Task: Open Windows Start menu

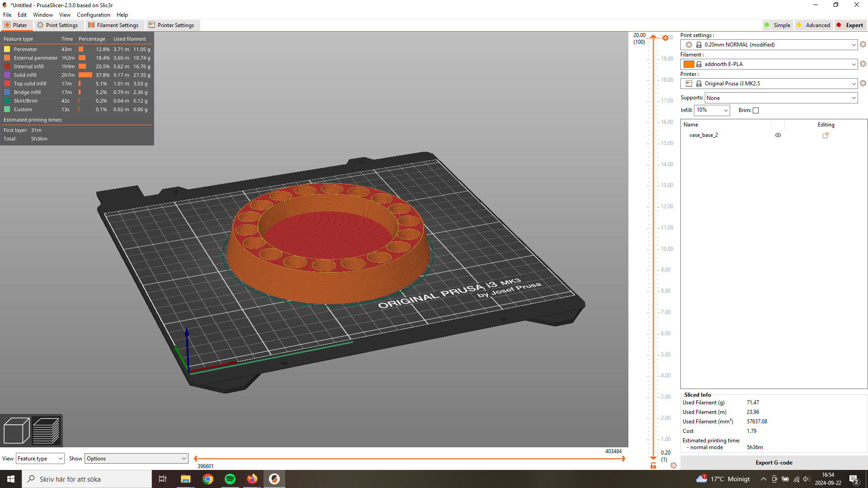Action: click(11, 479)
